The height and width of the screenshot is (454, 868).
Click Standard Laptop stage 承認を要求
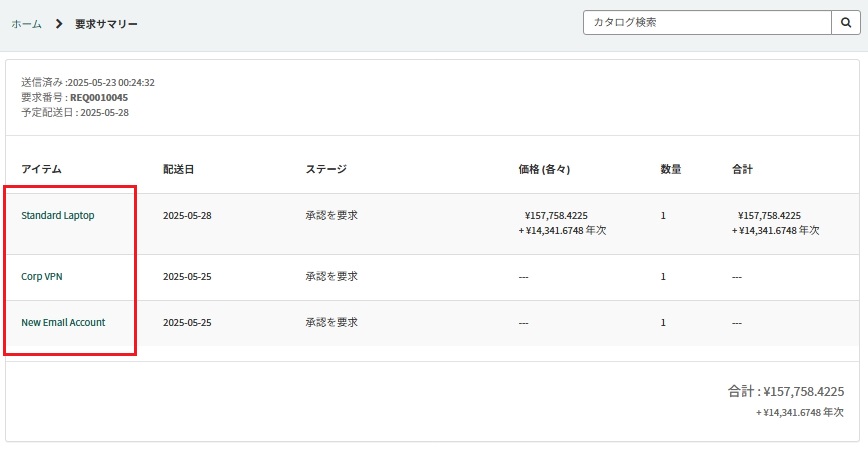pos(332,215)
